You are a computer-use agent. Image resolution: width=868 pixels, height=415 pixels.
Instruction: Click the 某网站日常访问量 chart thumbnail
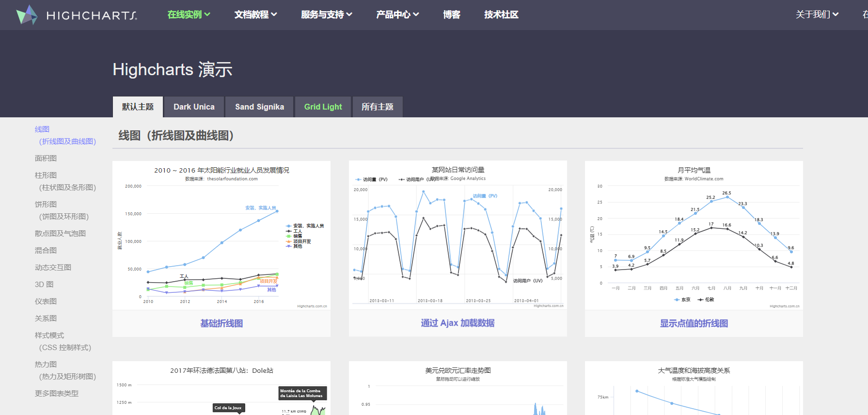coord(458,238)
